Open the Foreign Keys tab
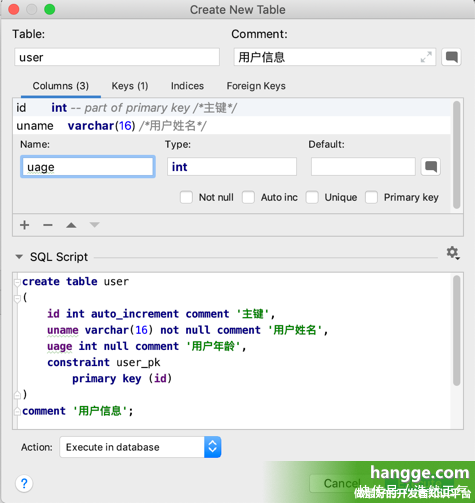 (256, 86)
